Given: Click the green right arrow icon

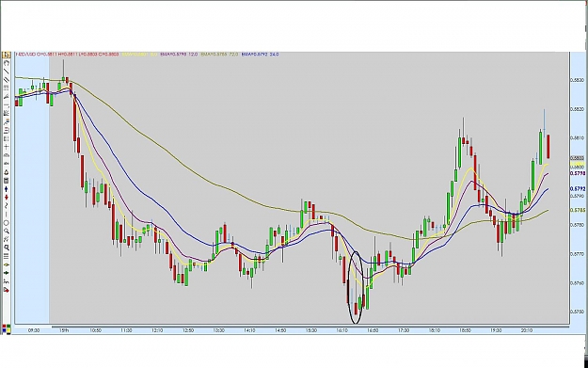Looking at the screenshot, I should (x=6, y=273).
